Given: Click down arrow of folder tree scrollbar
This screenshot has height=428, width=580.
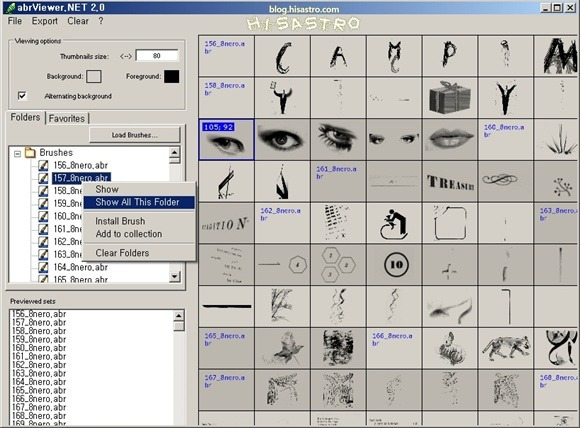Looking at the screenshot, I should coord(175,276).
